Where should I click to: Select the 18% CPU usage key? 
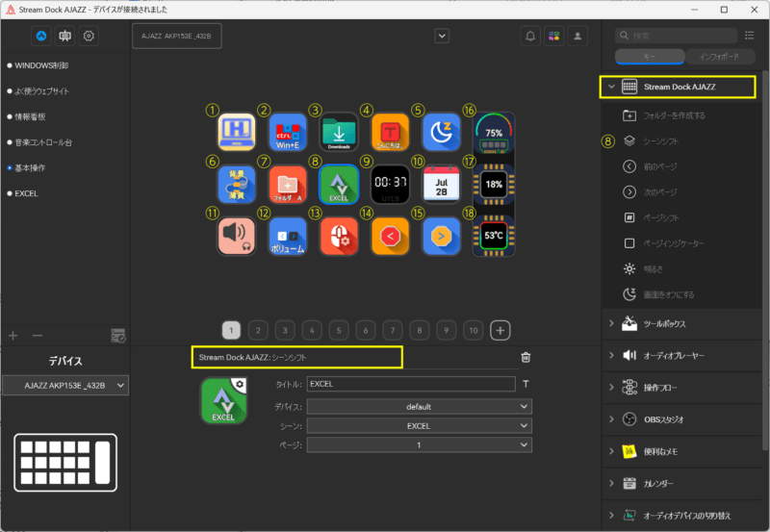494,184
